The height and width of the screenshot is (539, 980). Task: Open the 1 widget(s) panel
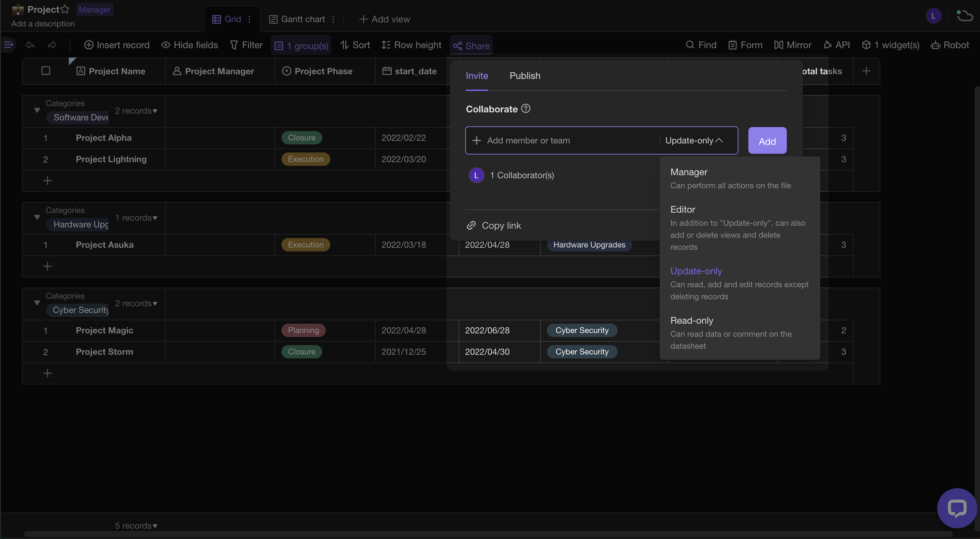[890, 45]
